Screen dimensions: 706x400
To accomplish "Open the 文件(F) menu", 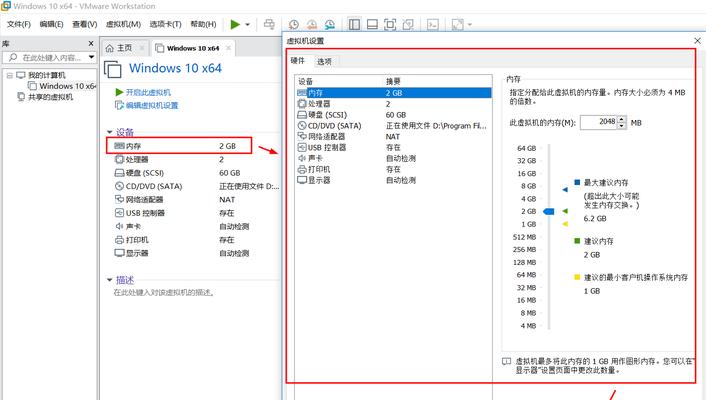I will (x=18, y=24).
